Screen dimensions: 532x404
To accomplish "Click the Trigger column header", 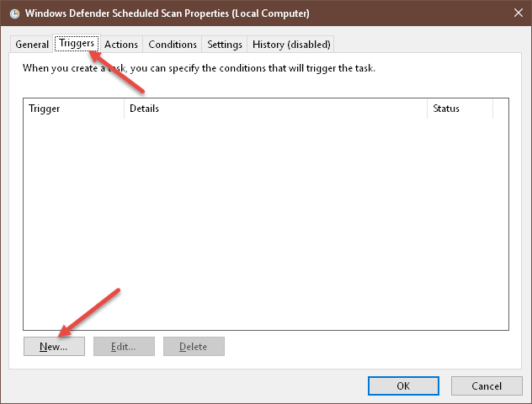I will pos(73,109).
